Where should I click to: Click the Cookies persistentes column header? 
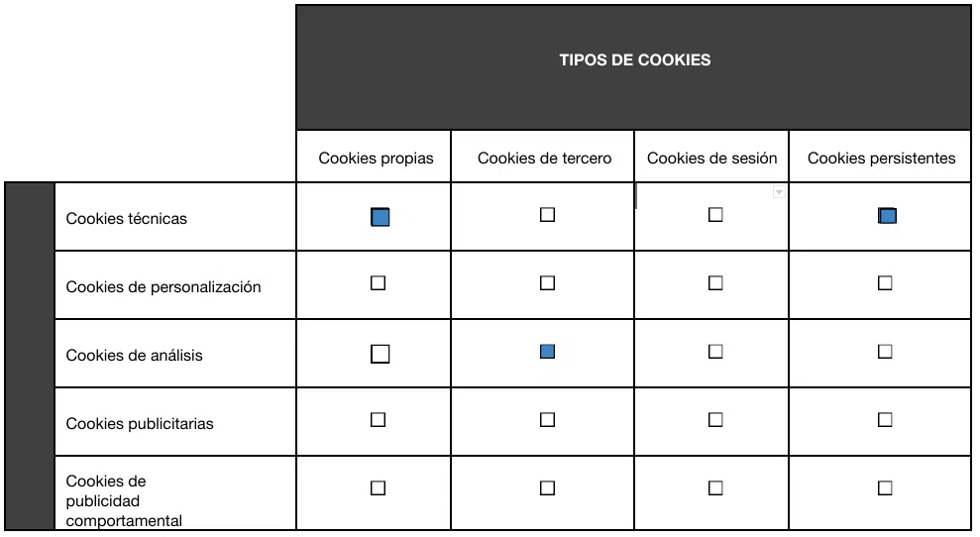point(881,159)
